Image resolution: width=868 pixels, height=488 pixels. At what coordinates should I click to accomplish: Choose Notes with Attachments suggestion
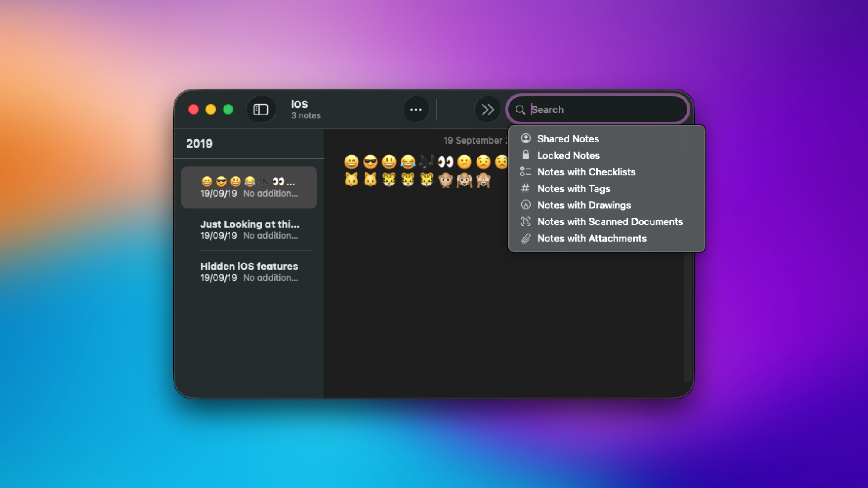pos(606,238)
